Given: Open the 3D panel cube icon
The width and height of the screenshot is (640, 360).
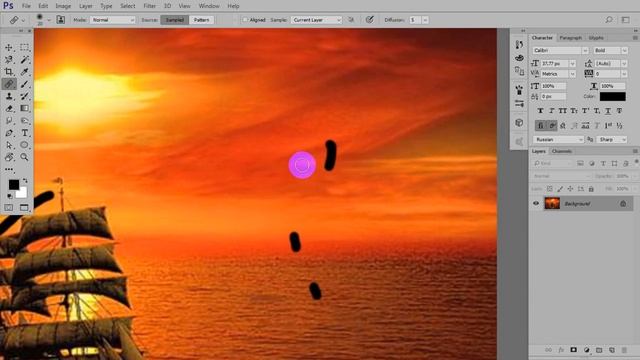Looking at the screenshot, I should click(x=519, y=122).
